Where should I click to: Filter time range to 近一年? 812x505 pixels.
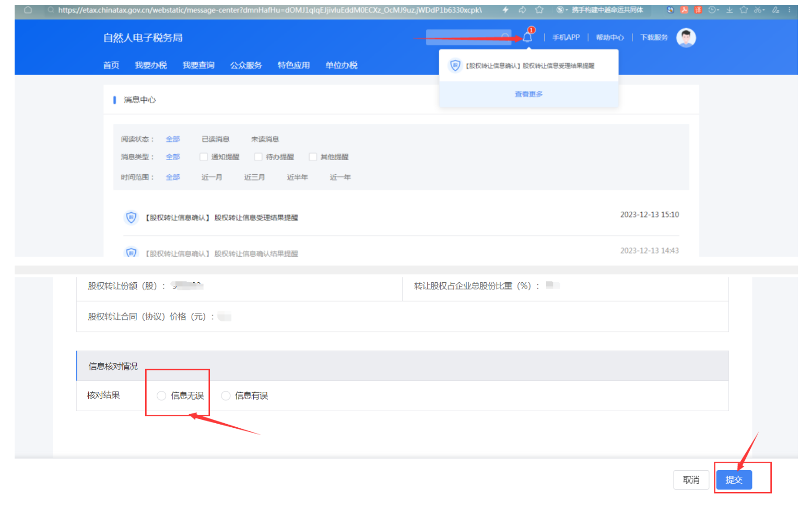tap(340, 177)
